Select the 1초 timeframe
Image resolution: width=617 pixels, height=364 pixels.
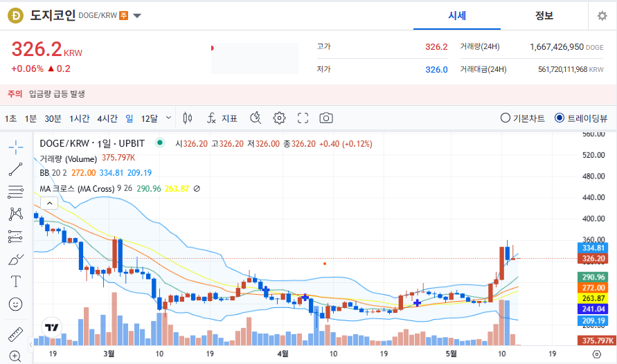10,118
